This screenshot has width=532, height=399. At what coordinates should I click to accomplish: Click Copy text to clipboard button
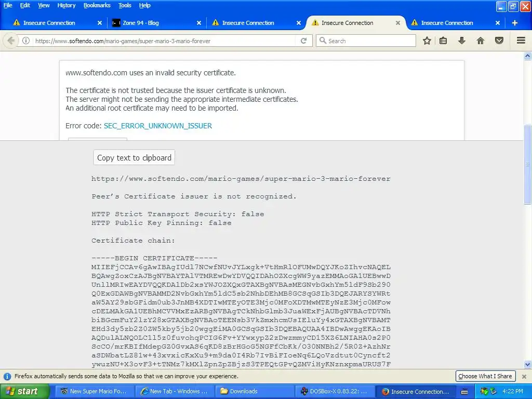(134, 158)
